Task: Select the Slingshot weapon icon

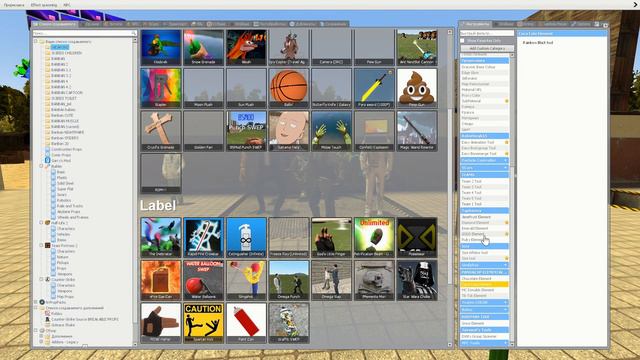Action: point(246,280)
